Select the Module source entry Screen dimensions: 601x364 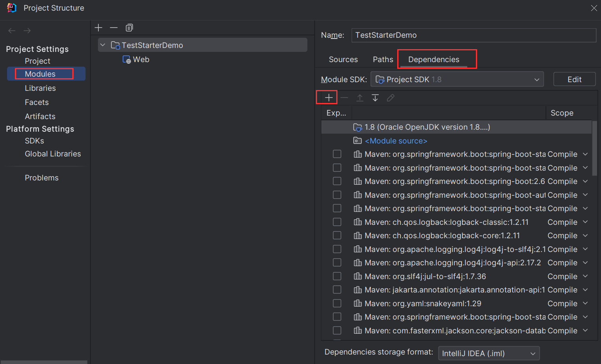[x=396, y=141]
